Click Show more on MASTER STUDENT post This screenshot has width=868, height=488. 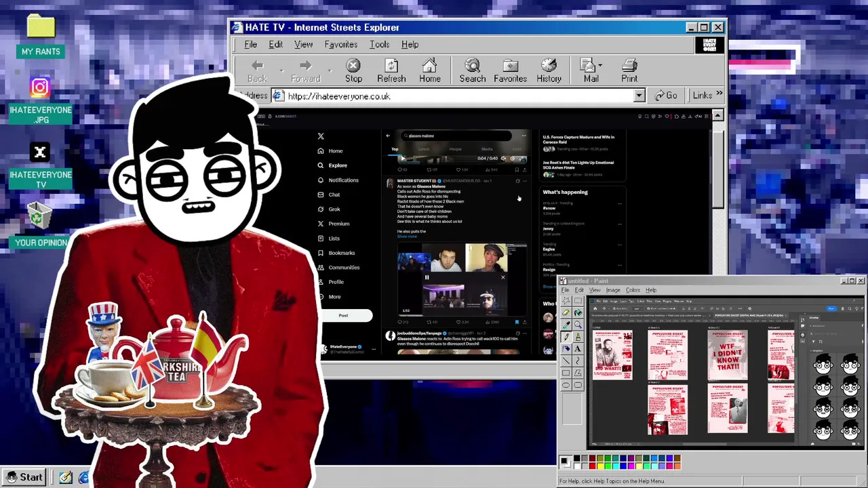(407, 237)
